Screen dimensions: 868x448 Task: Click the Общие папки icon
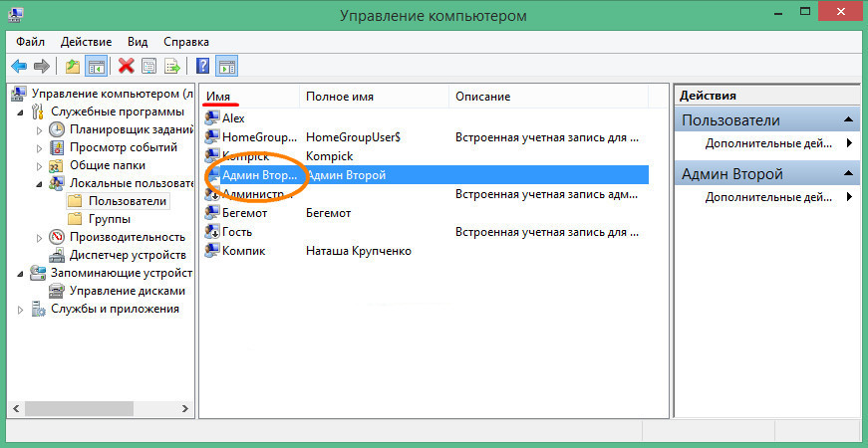pyautogui.click(x=57, y=165)
